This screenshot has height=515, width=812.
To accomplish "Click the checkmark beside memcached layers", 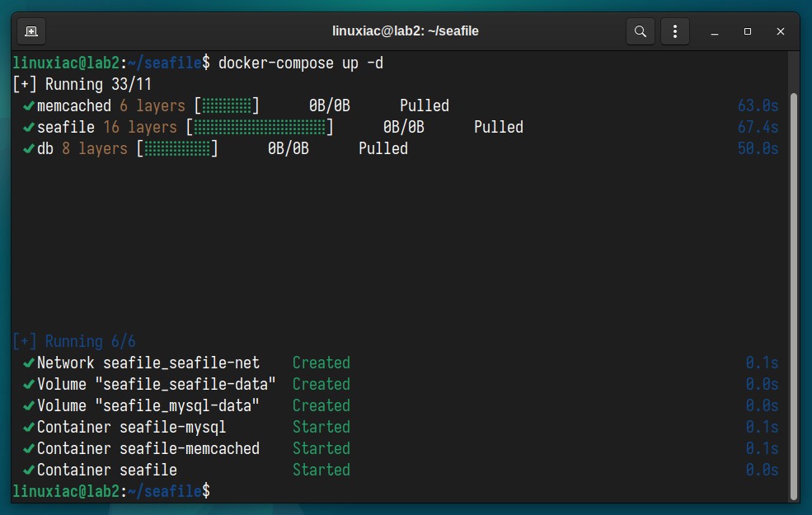I will (x=29, y=106).
